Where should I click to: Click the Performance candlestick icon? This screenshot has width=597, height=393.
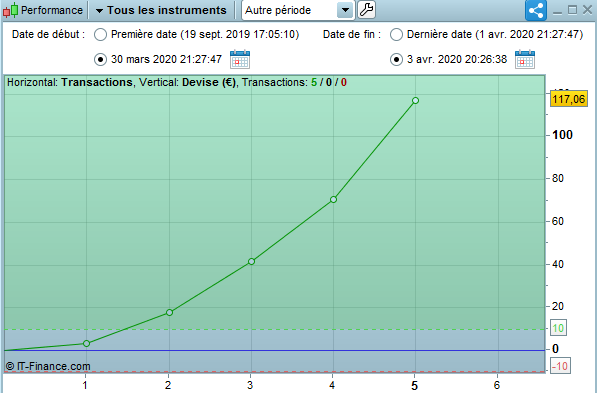10,10
